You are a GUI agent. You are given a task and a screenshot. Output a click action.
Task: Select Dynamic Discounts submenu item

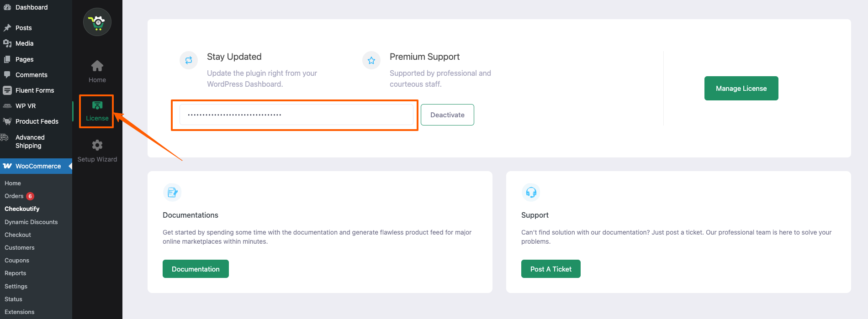(31, 222)
